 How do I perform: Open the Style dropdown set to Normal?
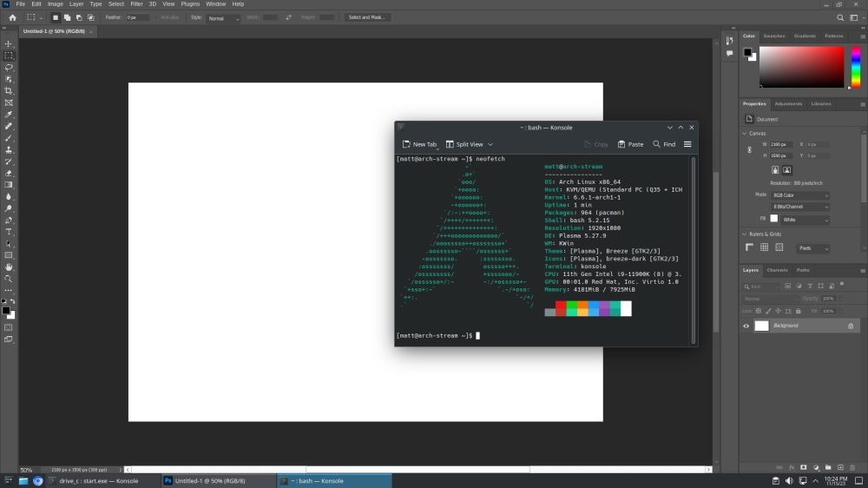[x=223, y=17]
